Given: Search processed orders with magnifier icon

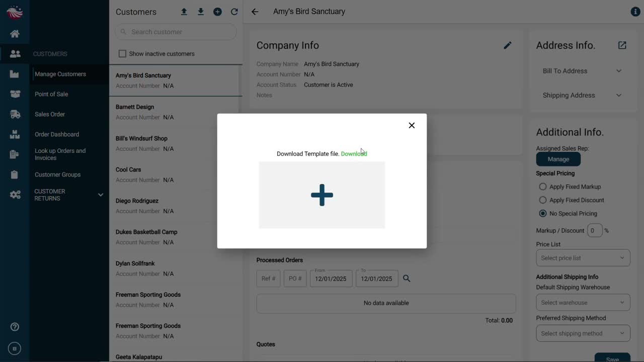Looking at the screenshot, I should pyautogui.click(x=407, y=279).
